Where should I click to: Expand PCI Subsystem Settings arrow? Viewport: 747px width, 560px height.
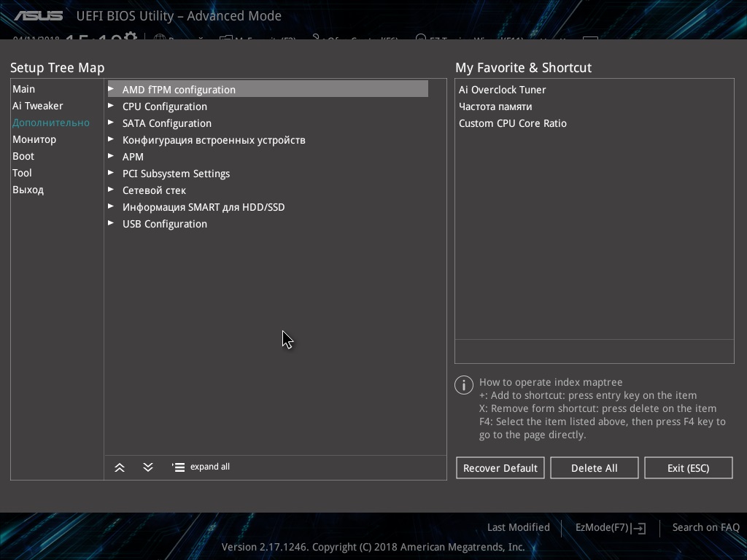[x=111, y=172]
